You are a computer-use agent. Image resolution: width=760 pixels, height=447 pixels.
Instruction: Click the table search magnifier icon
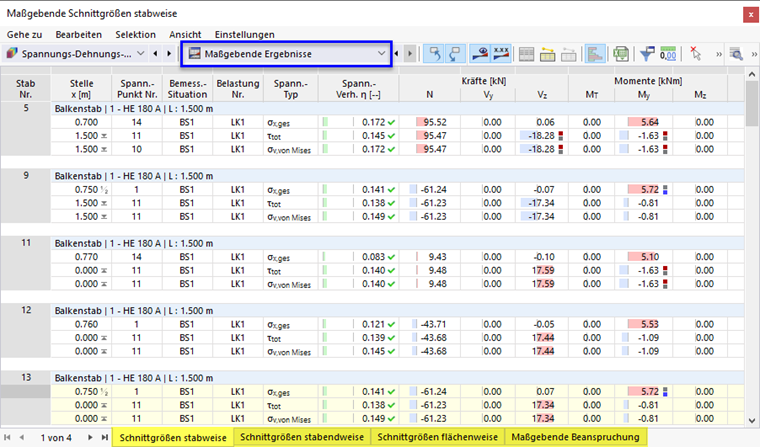pyautogui.click(x=736, y=54)
